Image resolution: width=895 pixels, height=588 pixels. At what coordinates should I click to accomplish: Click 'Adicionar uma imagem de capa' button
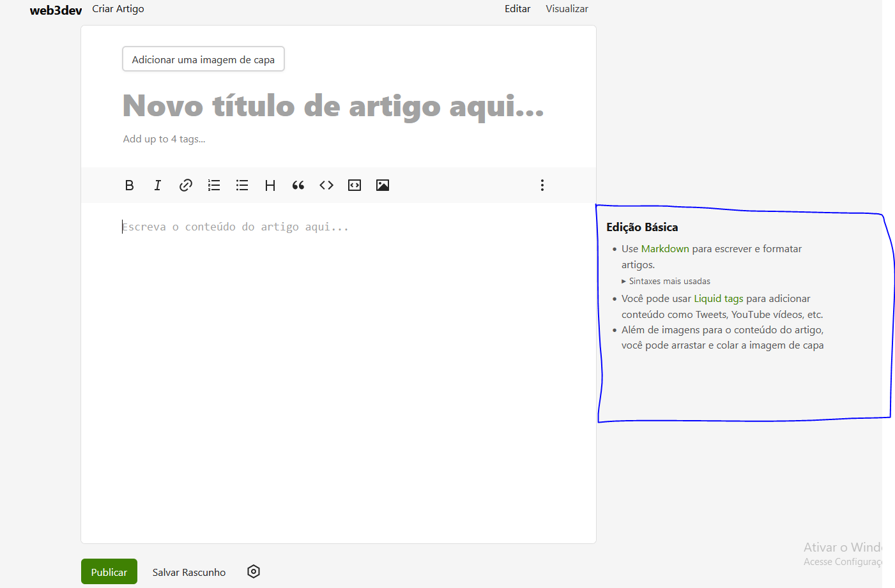click(203, 59)
